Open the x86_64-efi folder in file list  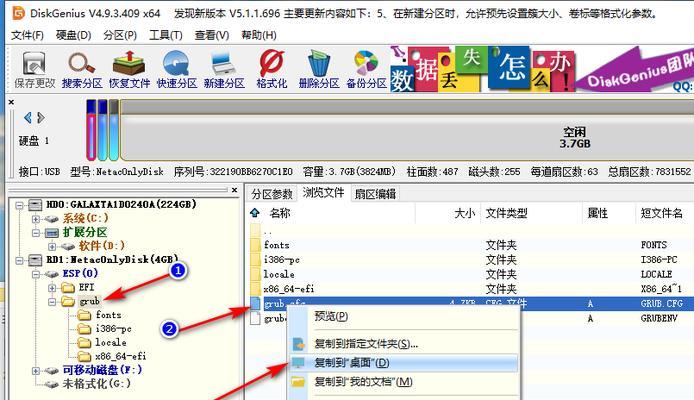pyautogui.click(x=289, y=288)
